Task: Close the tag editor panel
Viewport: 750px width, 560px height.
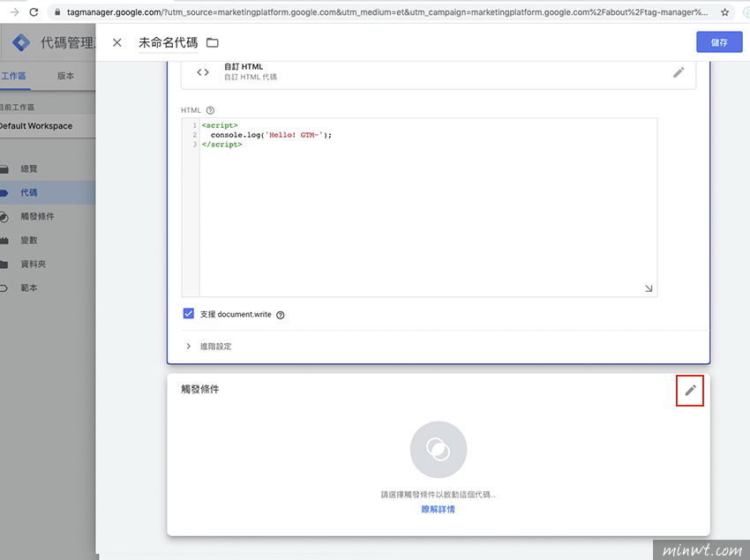Action: [117, 42]
